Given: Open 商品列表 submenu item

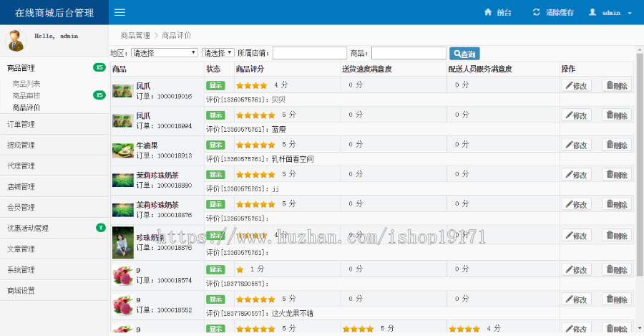Looking at the screenshot, I should click(x=26, y=84).
